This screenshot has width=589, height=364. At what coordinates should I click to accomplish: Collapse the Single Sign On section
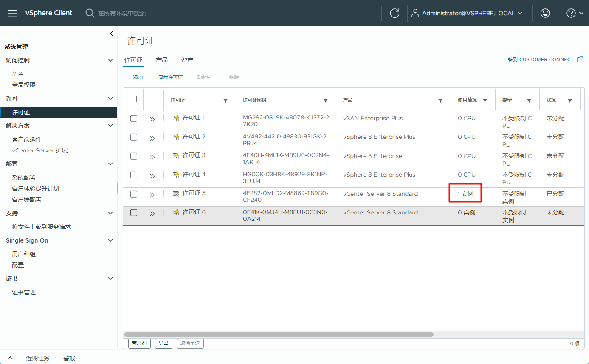(x=110, y=240)
